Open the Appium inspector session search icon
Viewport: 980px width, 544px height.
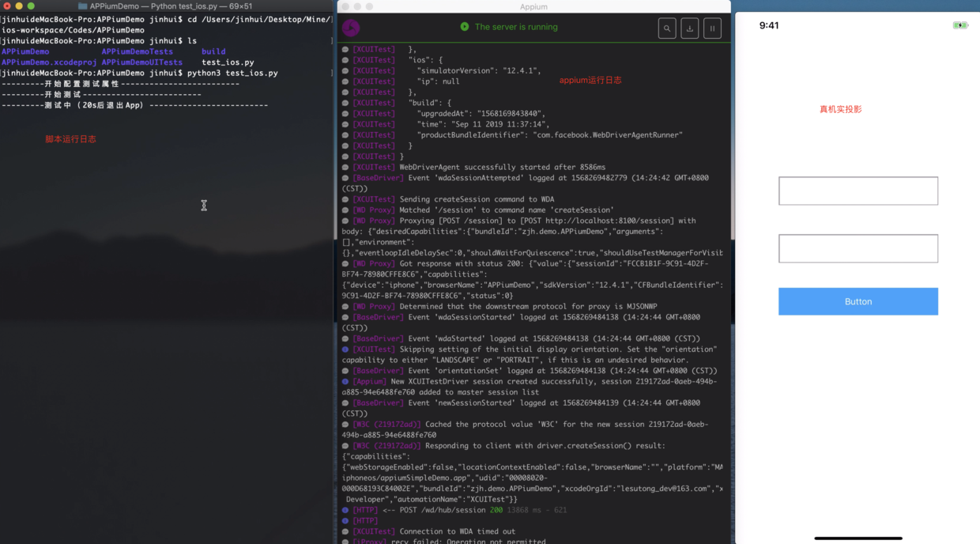667,28
